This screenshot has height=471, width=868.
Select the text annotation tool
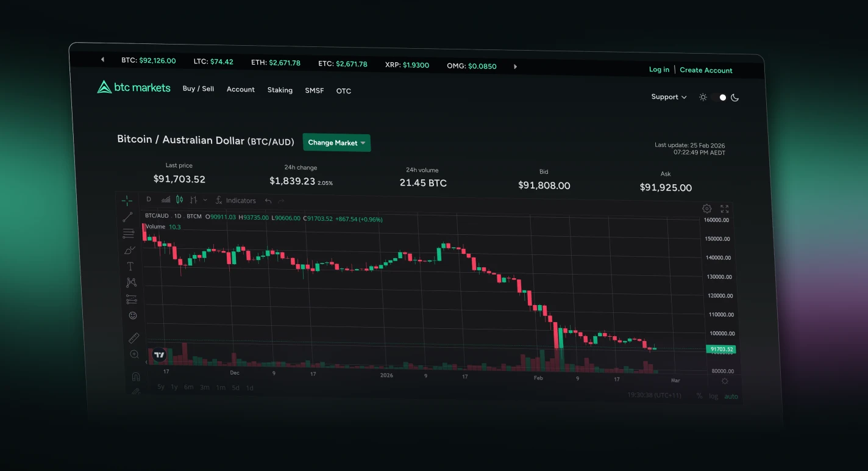coord(130,266)
